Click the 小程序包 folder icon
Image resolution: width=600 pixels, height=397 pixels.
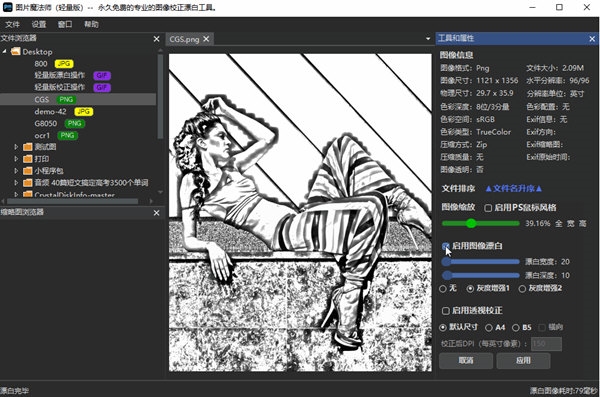pos(28,170)
